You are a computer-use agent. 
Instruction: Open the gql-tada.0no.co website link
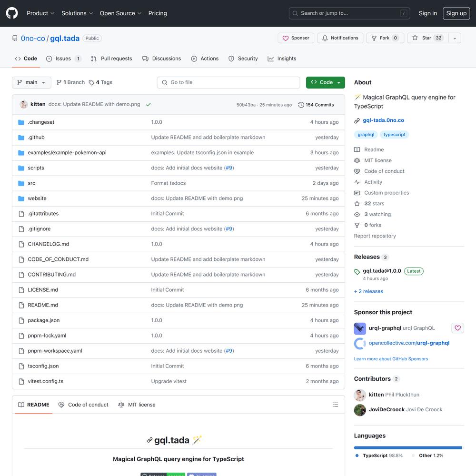(383, 120)
